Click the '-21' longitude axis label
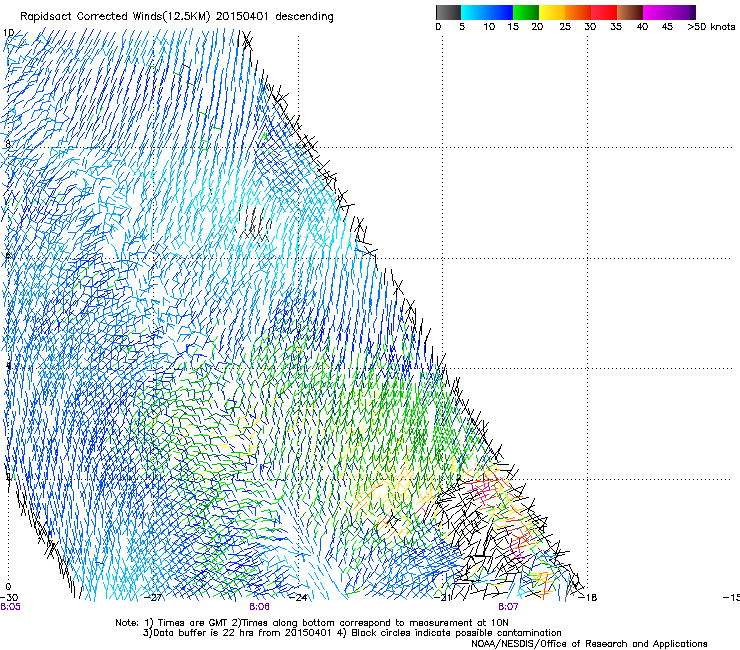The width and height of the screenshot is (740, 650). (442, 598)
